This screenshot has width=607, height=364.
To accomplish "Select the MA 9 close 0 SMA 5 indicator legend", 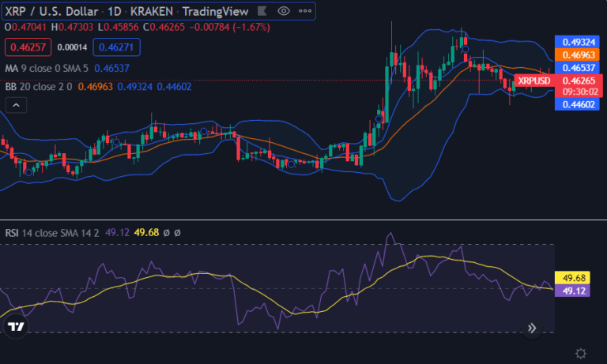I will tap(47, 69).
